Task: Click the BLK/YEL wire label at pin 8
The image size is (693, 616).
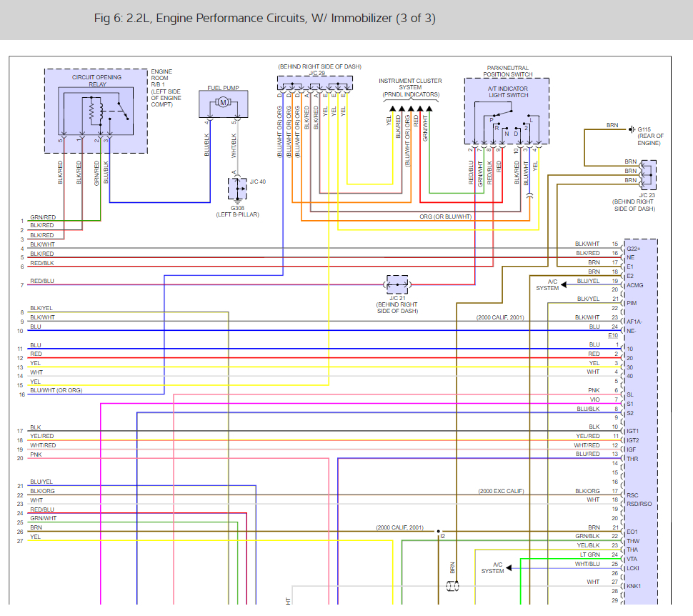Action: [41, 308]
